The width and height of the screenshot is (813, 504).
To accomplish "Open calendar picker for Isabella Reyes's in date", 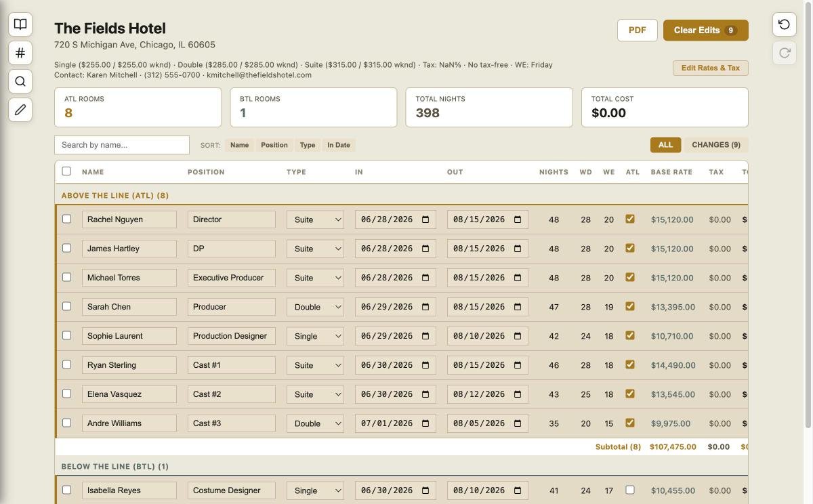I will (x=425, y=490).
